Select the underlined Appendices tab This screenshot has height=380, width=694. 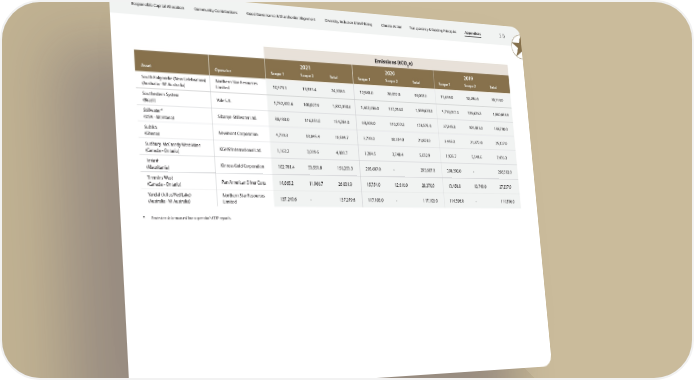tap(472, 33)
